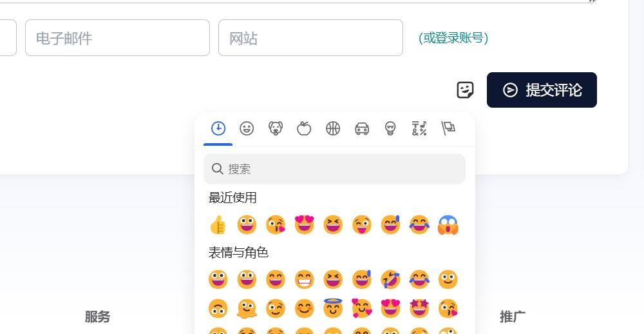
Task: Switch to smileys face category tab
Action: (247, 128)
